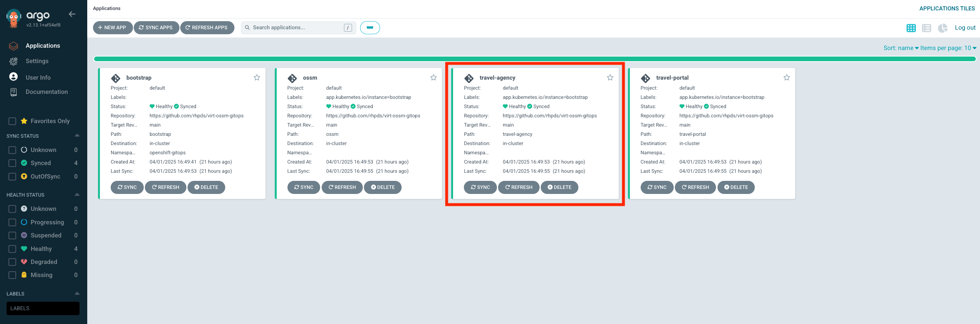This screenshot has height=324, width=980.
Task: Refresh the travel-agency application
Action: click(519, 187)
